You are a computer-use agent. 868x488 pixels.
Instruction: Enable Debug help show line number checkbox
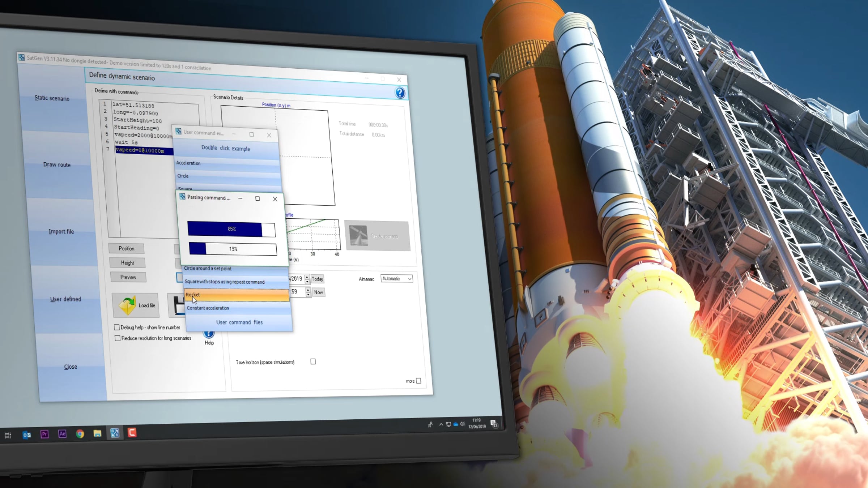point(117,327)
